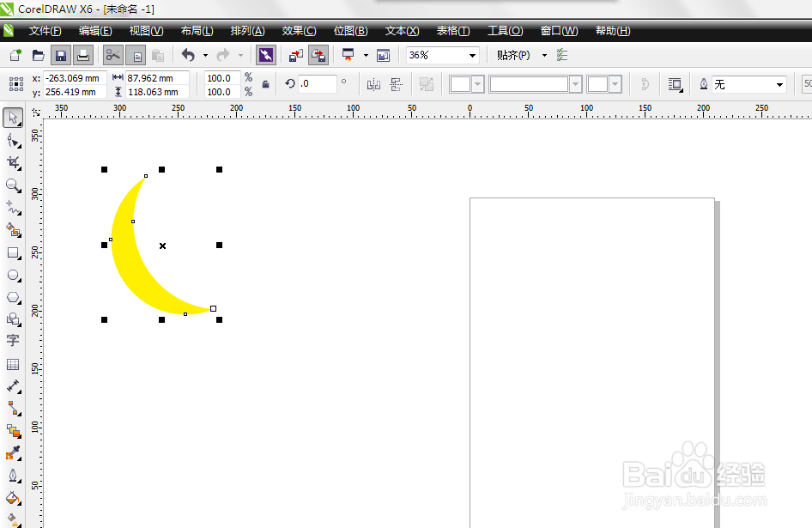
Task: Open the 视图(V) menu
Action: 147,31
